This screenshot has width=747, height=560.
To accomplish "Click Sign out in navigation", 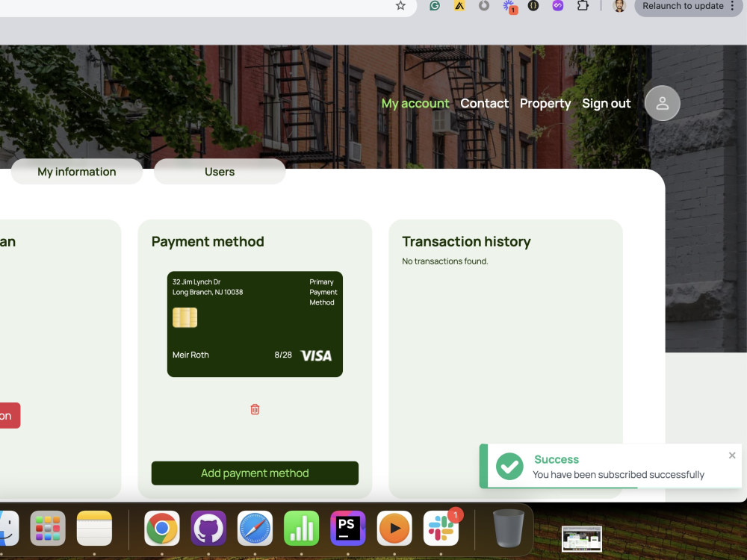I will point(606,103).
